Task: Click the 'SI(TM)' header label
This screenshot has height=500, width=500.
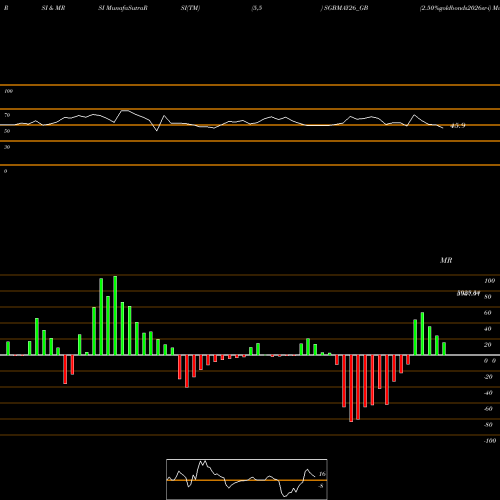Action: [x=190, y=8]
